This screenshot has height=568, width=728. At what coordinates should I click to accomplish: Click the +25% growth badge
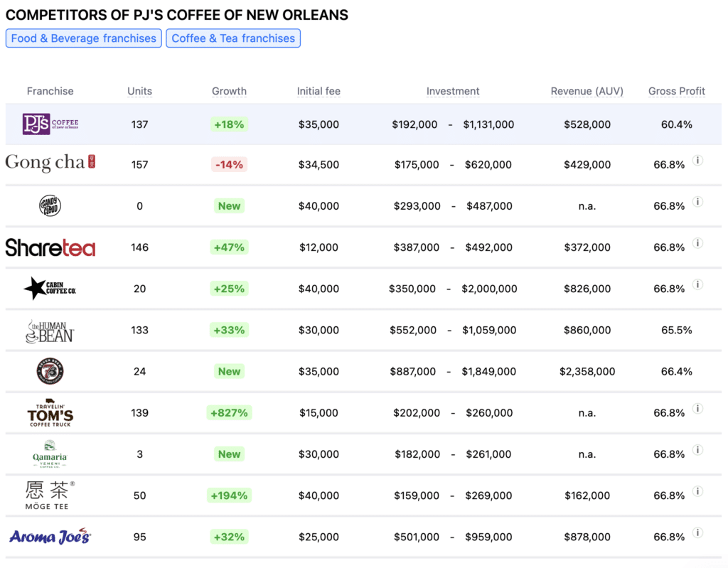pyautogui.click(x=229, y=289)
